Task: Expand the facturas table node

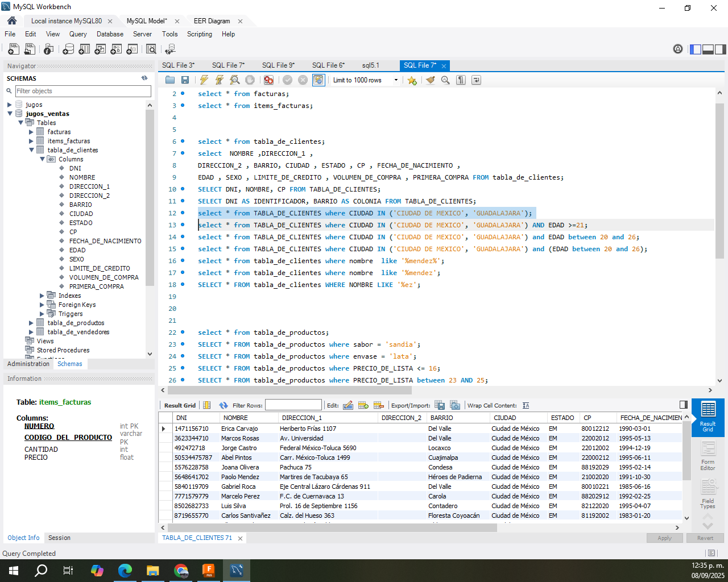Action: (x=31, y=132)
